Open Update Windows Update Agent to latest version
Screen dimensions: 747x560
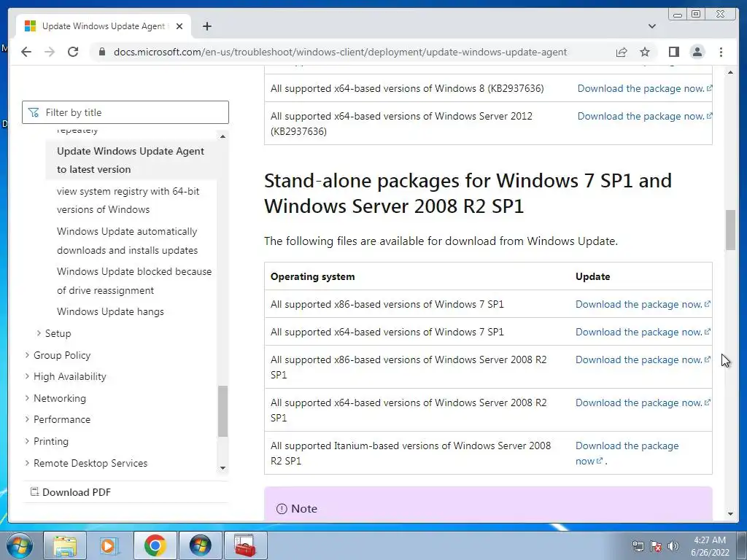coord(131,160)
